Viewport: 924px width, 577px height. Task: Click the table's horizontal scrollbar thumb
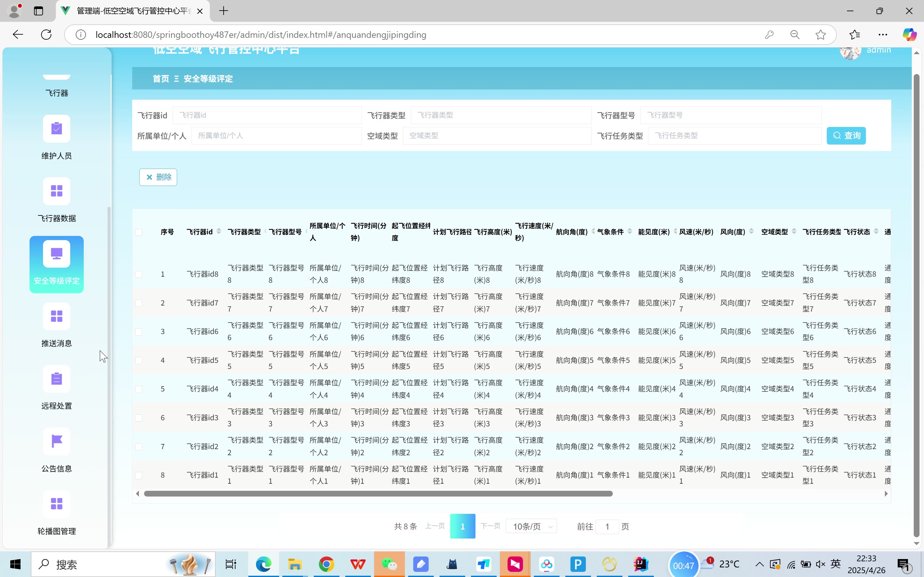tap(378, 493)
